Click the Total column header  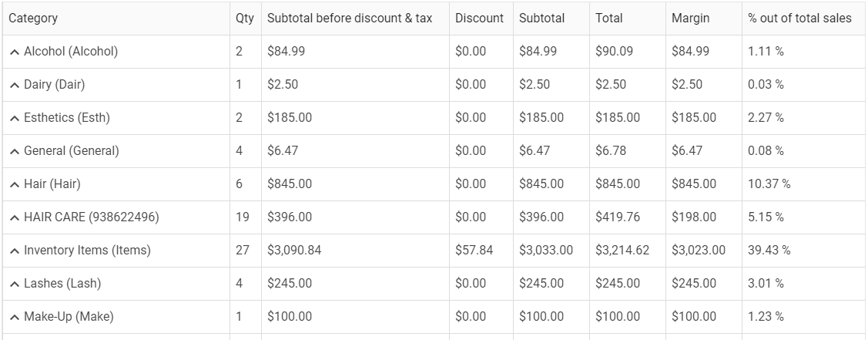(609, 18)
